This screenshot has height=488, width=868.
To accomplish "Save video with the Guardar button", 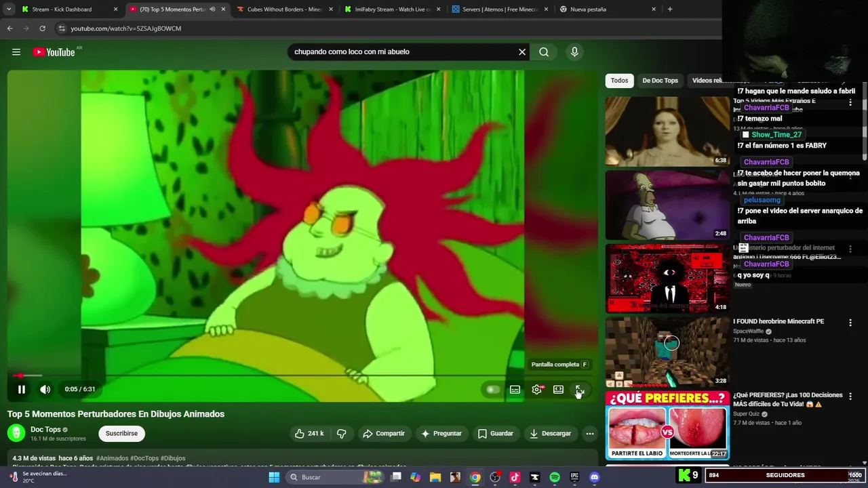I will click(x=496, y=433).
